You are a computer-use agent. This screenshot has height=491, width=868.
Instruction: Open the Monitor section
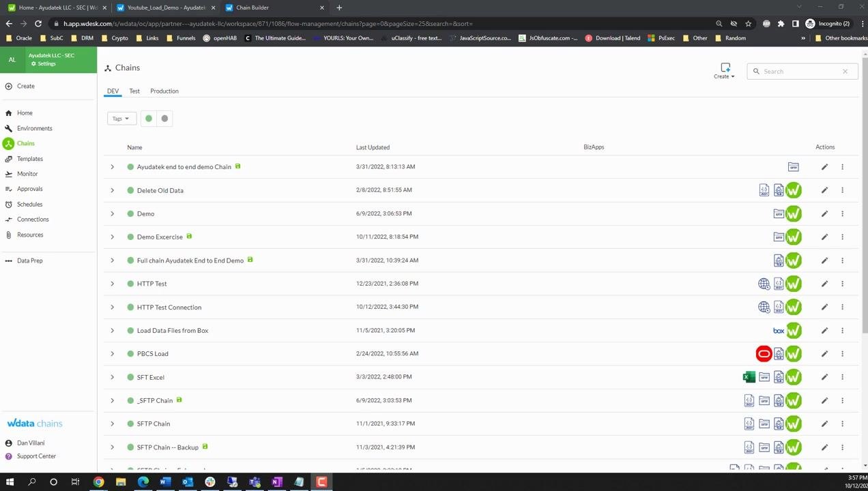pos(27,174)
